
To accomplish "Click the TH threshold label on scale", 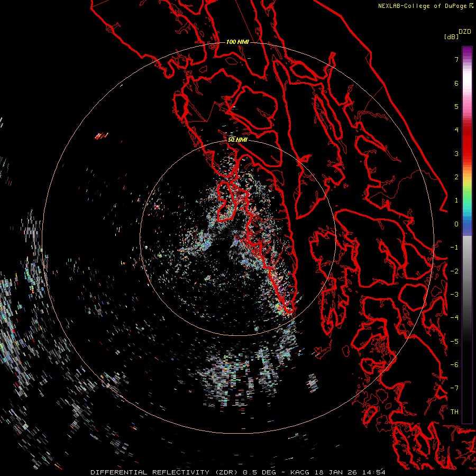I will (454, 412).
